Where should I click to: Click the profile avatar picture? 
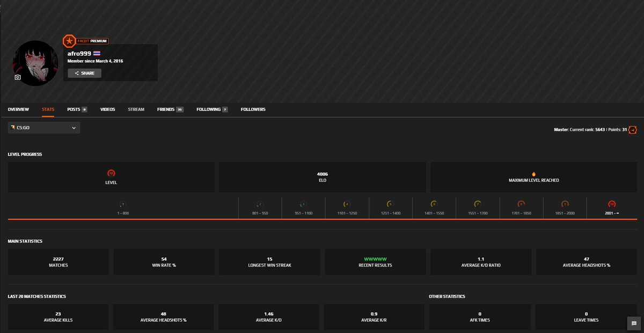point(35,63)
